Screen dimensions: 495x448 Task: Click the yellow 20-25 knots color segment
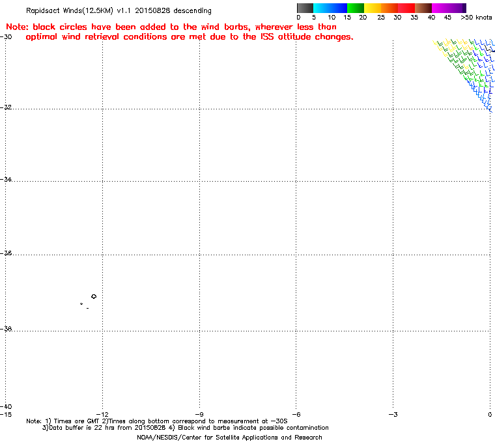pos(373,8)
